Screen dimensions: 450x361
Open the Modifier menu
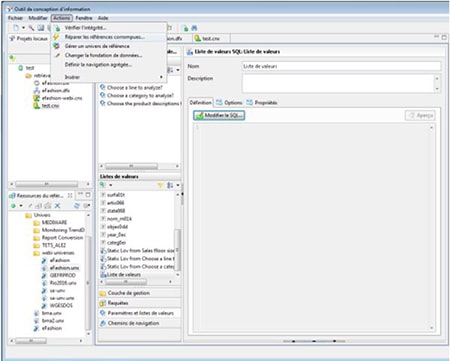tap(38, 18)
